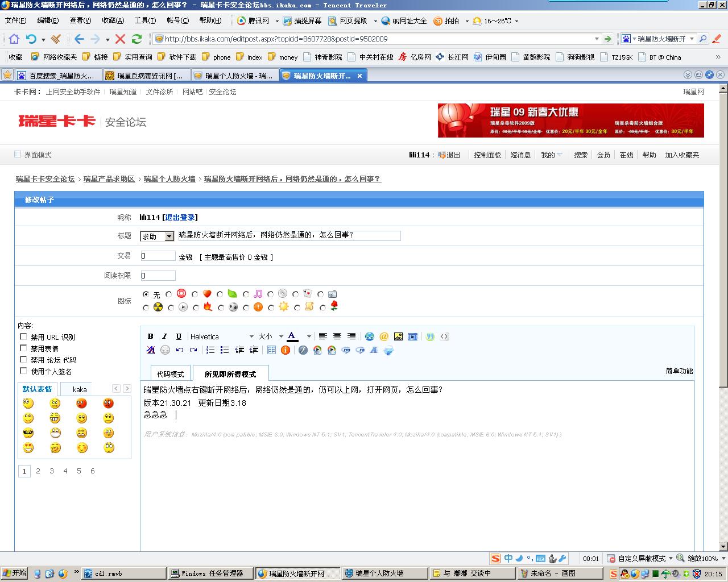Reload the page with the green refresh icon
Viewport: 728px width, 582px height.
click(x=136, y=39)
